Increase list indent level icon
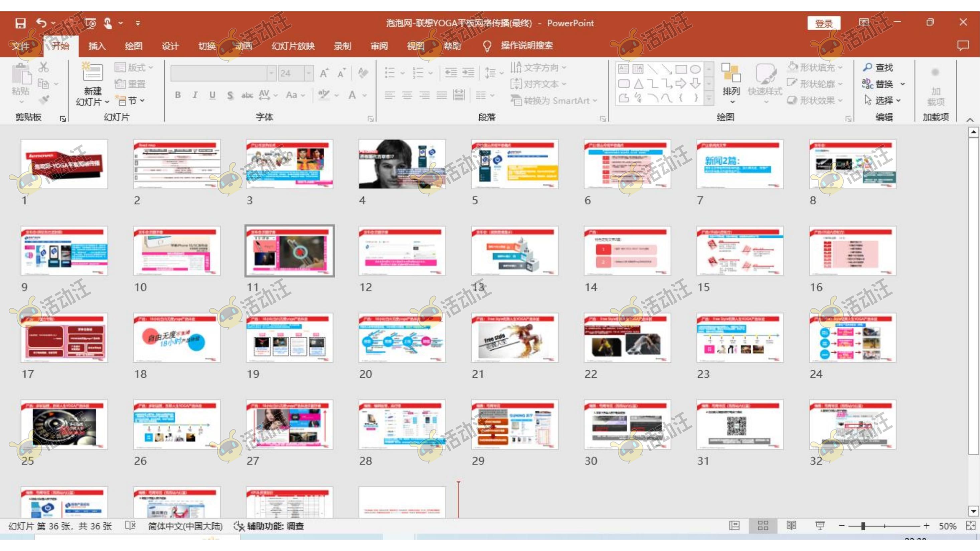 click(x=468, y=72)
